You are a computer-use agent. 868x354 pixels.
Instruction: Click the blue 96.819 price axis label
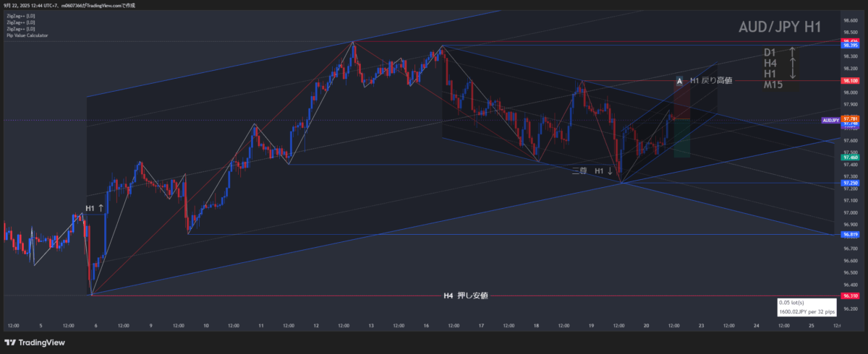(851, 234)
